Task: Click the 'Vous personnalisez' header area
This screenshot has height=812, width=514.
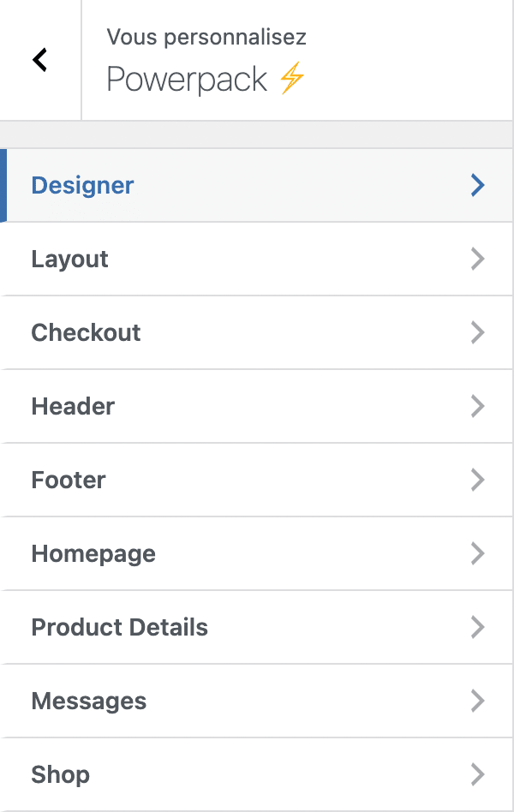Action: click(x=206, y=37)
